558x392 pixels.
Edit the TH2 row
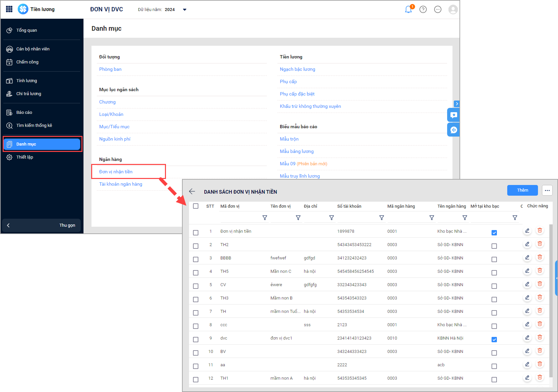click(527, 244)
